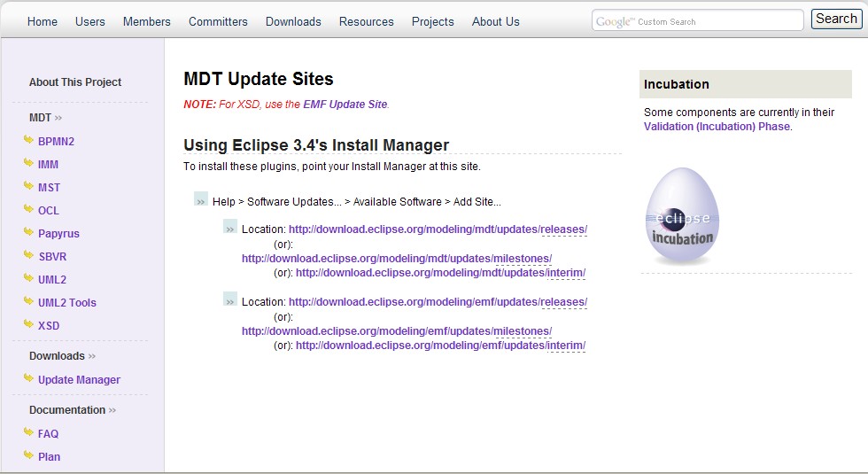Select UML2 Tools in the sidebar
Viewport: 868px width, 474px height.
[x=67, y=303]
